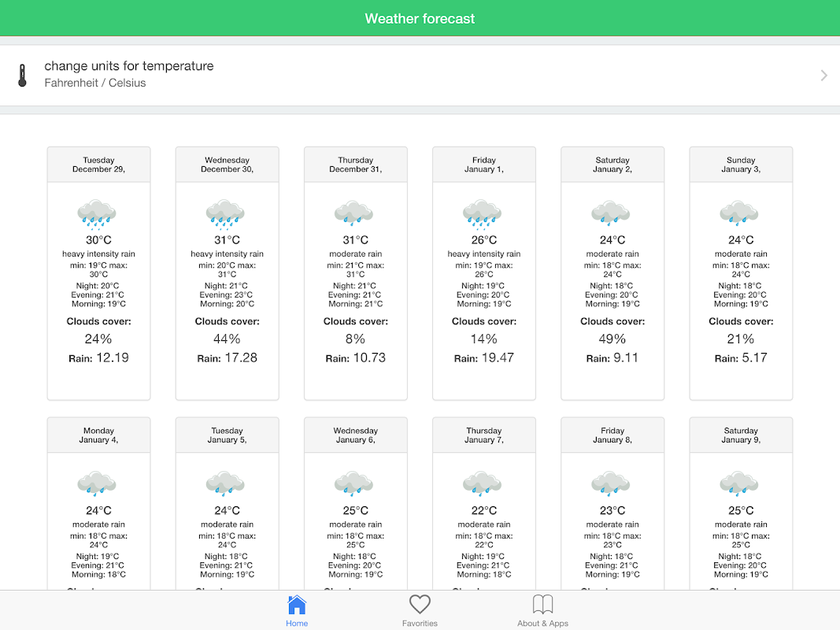Select the Sunday January 3 header
840x630 pixels.
pos(741,165)
